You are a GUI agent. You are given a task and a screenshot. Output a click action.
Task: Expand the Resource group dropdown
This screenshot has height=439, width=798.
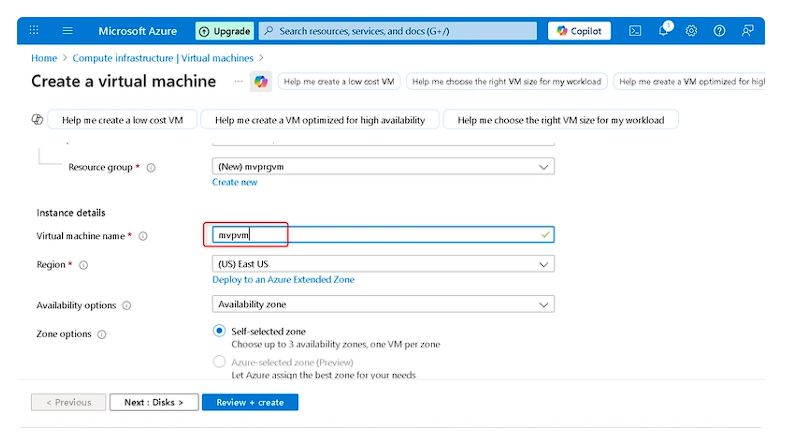(383, 167)
